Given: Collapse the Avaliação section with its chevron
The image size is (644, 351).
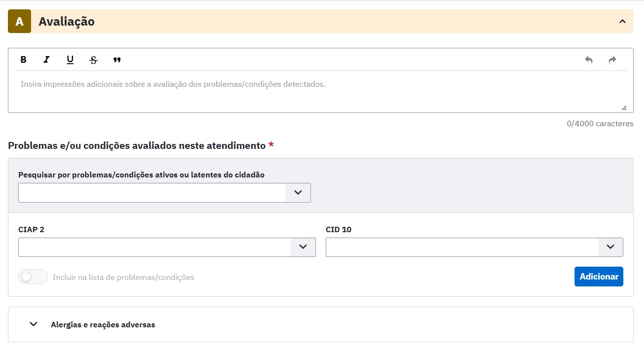Looking at the screenshot, I should (x=622, y=21).
